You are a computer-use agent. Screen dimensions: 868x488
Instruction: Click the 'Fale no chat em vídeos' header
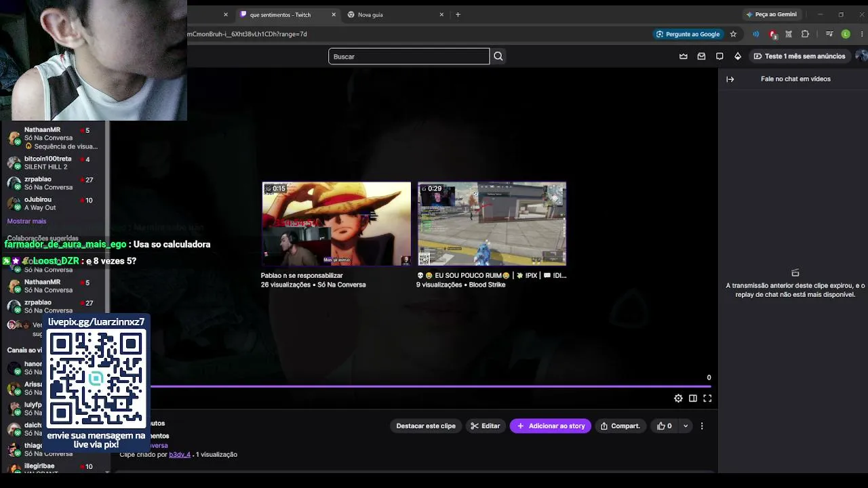[x=795, y=79]
